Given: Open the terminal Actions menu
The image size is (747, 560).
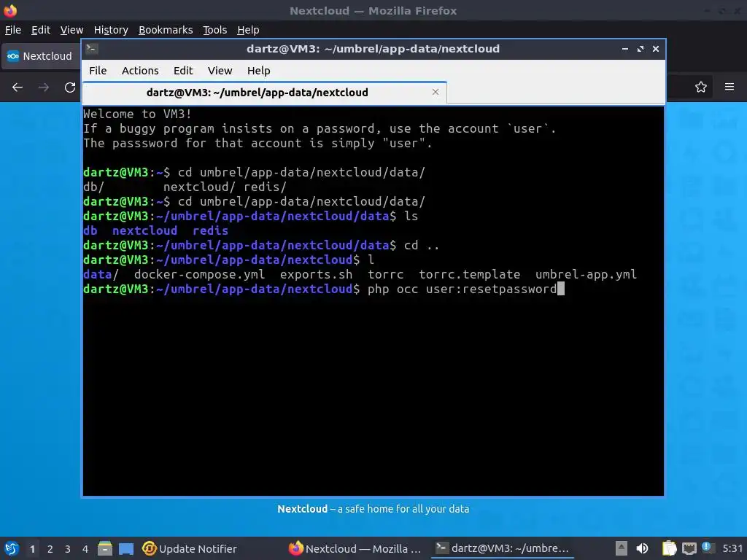Looking at the screenshot, I should (140, 71).
